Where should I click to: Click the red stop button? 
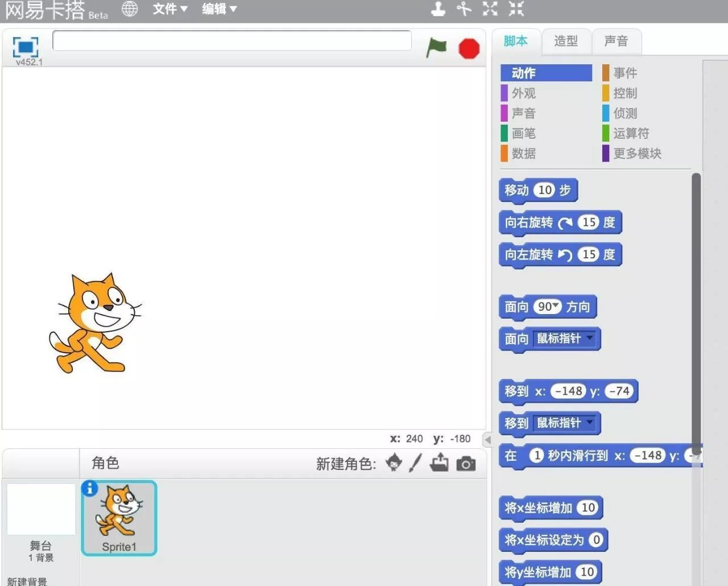click(469, 48)
